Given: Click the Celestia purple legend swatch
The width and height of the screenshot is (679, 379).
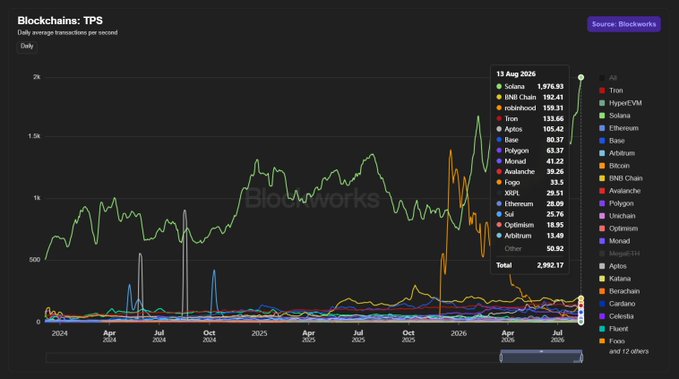Looking at the screenshot, I should (602, 317).
